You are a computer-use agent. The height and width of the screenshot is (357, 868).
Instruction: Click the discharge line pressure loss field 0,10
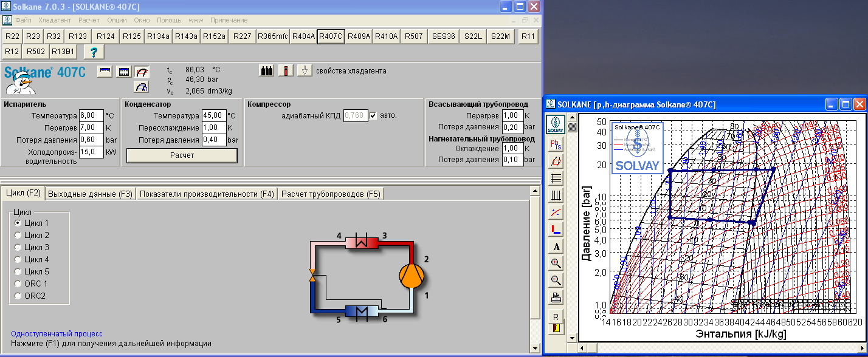(x=512, y=160)
